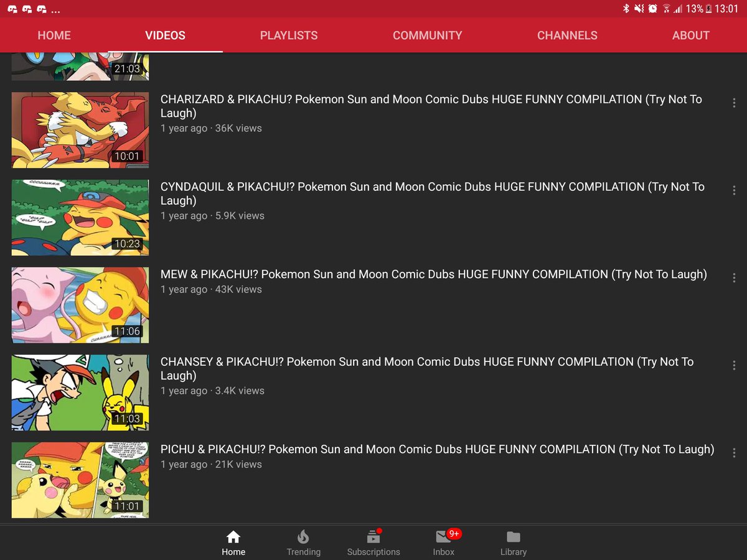Play the 10:23 Cyndaquil thumbnail video

[80, 218]
